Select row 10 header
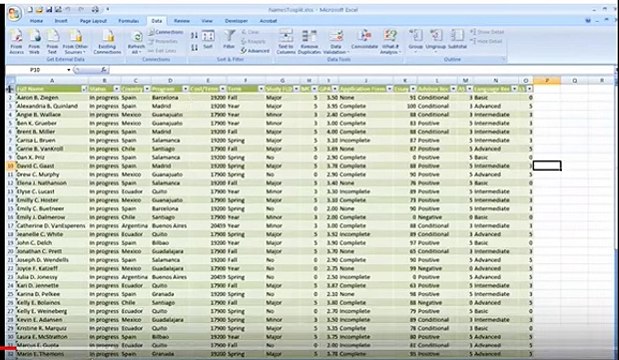Viewport: 619px width, 360px height. tap(11, 166)
